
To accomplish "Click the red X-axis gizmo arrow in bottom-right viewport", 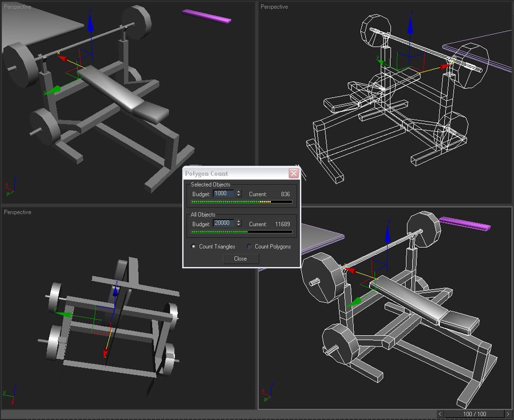I will tap(350, 270).
